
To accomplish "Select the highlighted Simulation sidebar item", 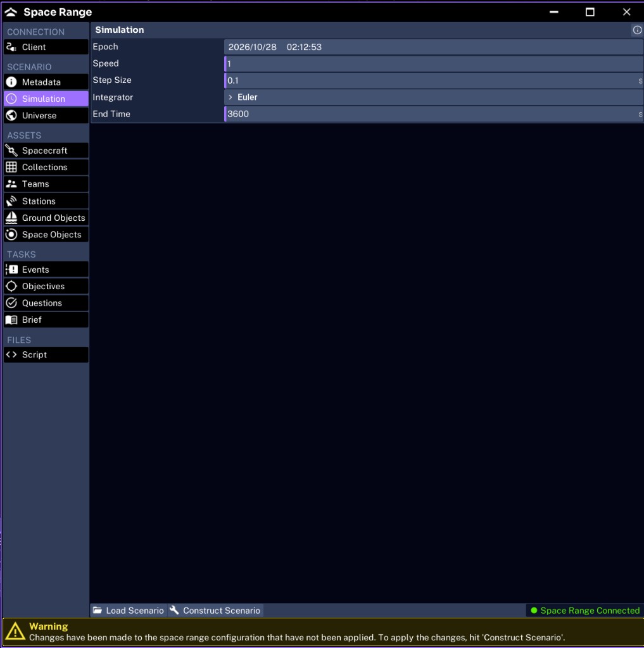I will point(46,99).
